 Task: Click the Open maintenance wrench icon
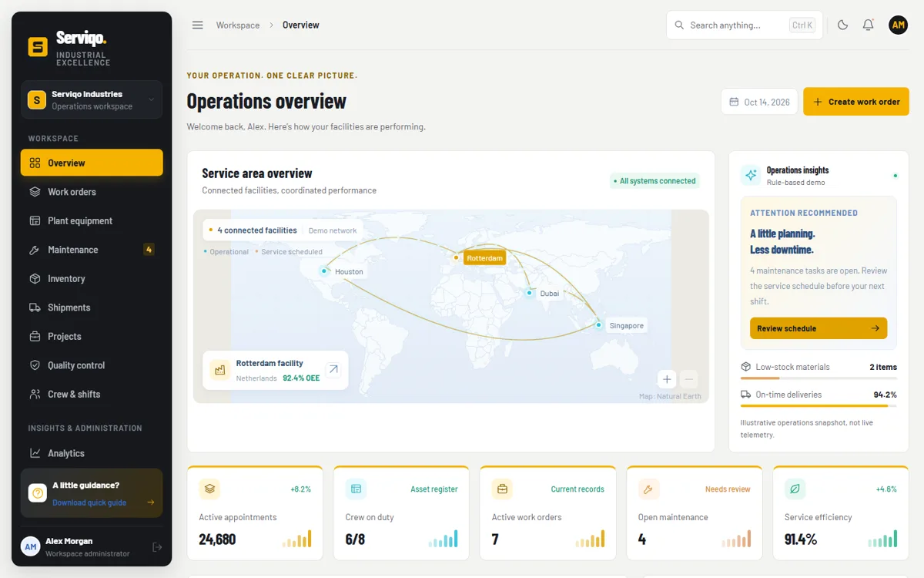648,489
